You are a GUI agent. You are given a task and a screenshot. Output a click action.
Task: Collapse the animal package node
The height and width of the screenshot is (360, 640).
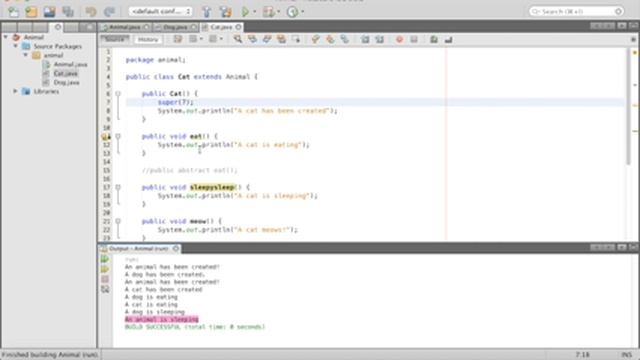pyautogui.click(x=25, y=55)
